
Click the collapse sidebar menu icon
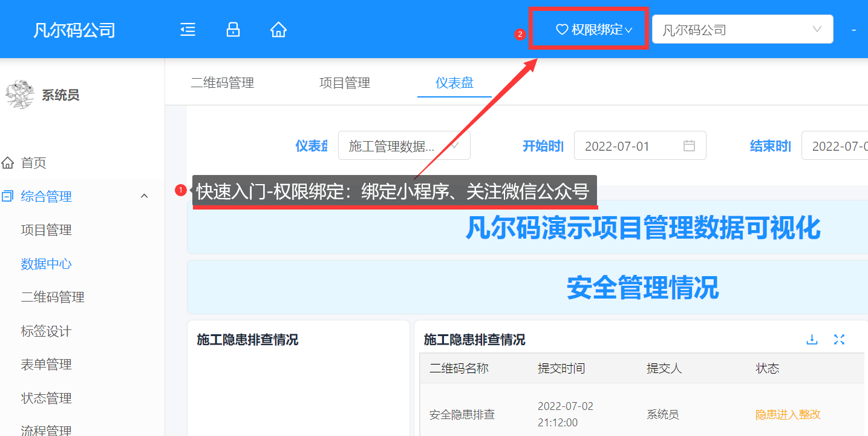[x=188, y=30]
